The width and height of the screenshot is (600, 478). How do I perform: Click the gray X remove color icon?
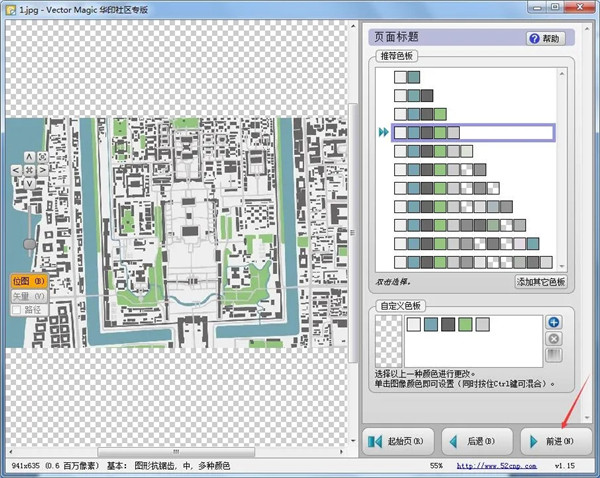[554, 338]
